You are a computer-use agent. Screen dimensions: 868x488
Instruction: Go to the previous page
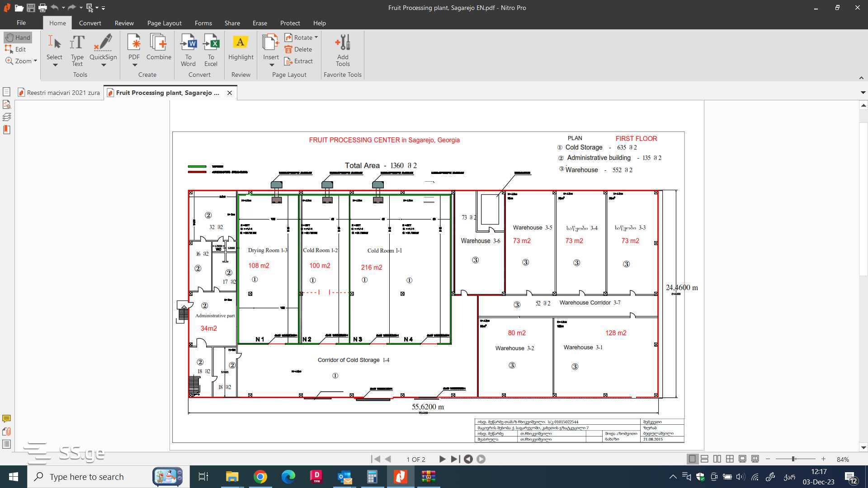388,459
